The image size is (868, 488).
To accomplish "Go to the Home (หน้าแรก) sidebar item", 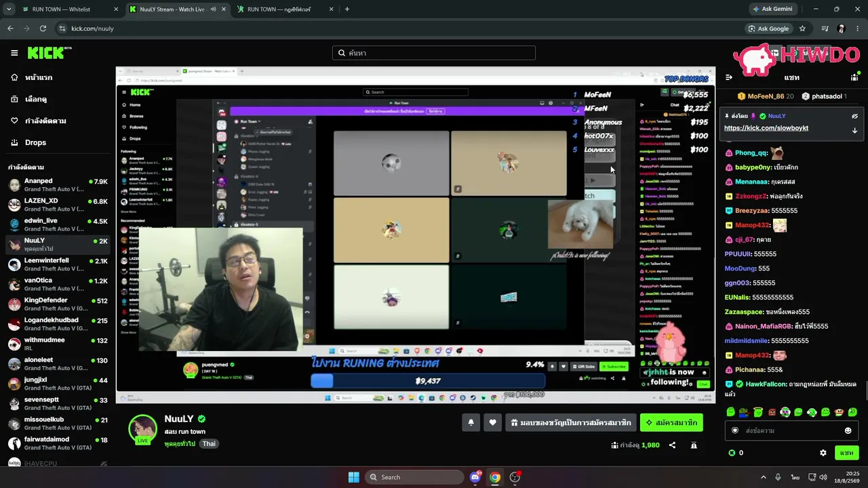I will (39, 77).
